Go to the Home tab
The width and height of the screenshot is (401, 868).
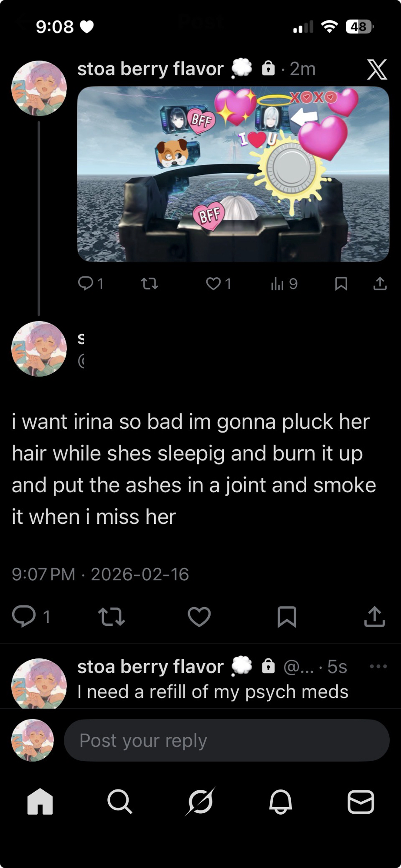[x=40, y=801]
